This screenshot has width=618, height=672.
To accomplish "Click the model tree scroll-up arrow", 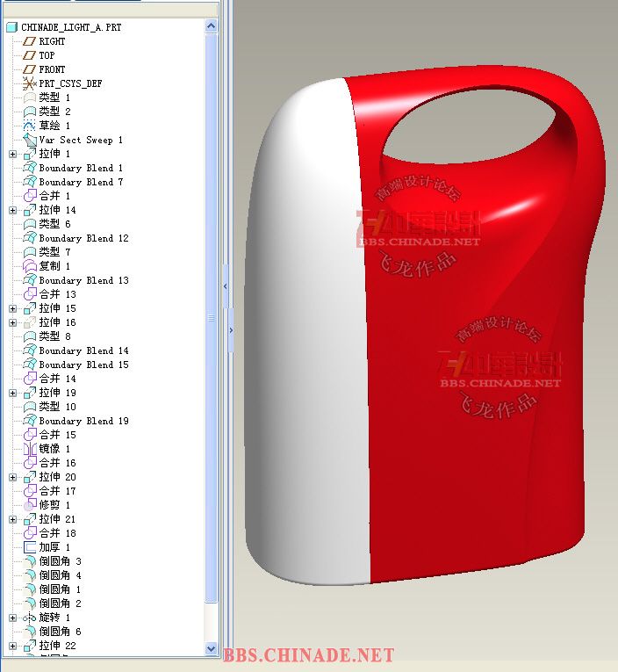I will point(212,26).
